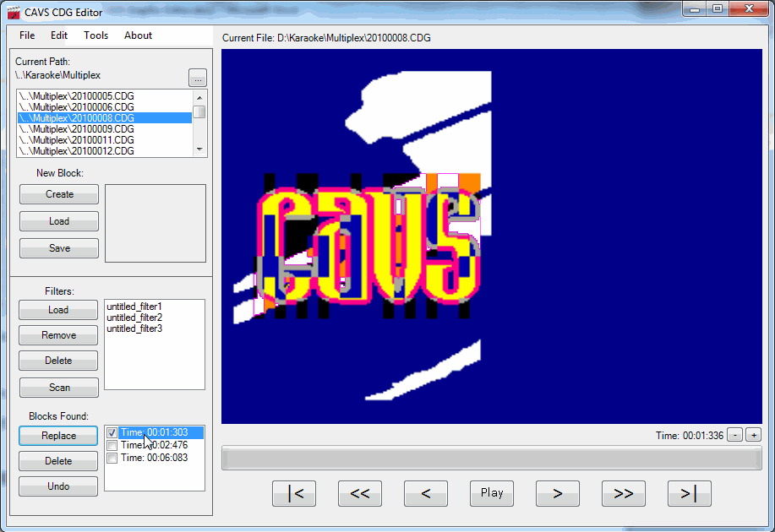Click file list scroll down arrow
This screenshot has height=532, width=775.
pyautogui.click(x=199, y=149)
